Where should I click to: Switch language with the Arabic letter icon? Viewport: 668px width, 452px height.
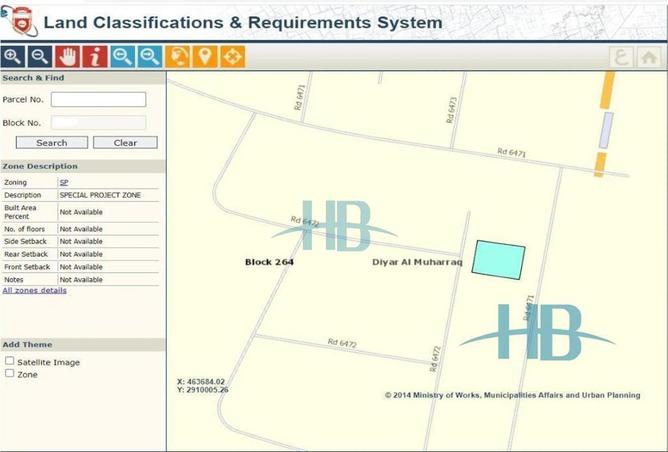(x=622, y=57)
